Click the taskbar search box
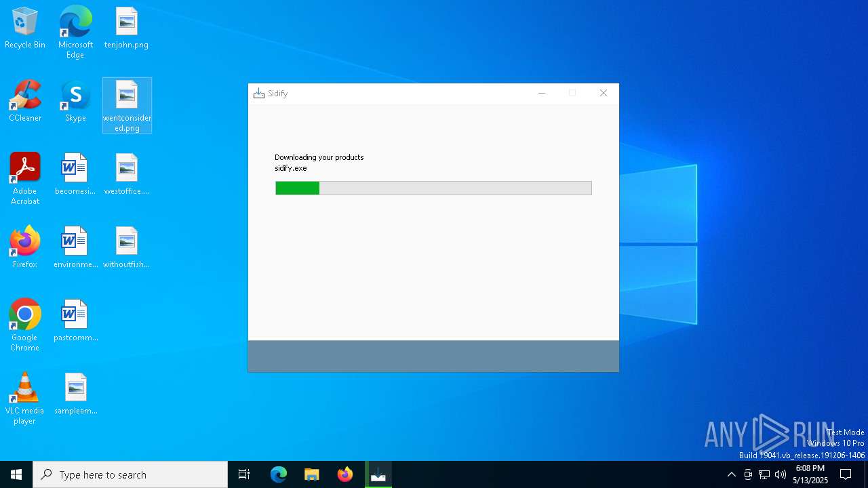 pos(130,474)
